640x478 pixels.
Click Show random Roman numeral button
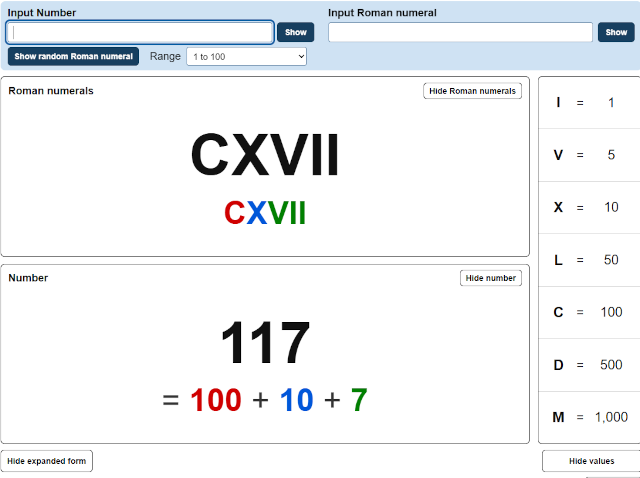[x=73, y=56]
